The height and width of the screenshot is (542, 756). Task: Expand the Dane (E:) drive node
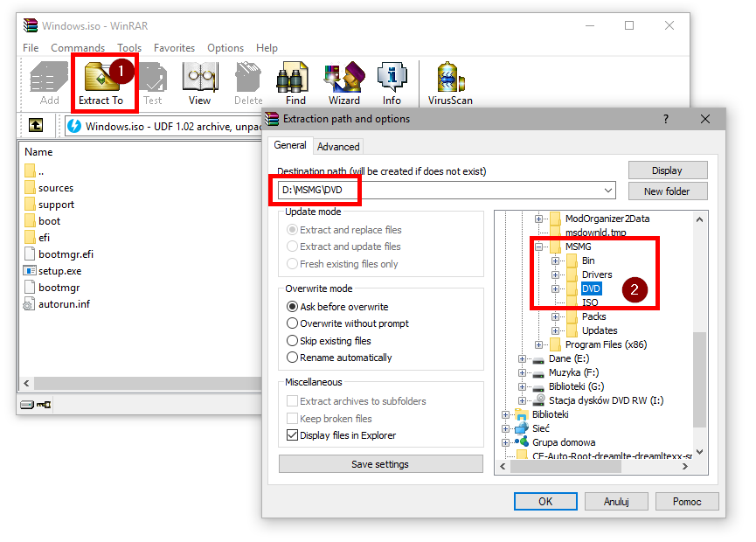(x=522, y=358)
